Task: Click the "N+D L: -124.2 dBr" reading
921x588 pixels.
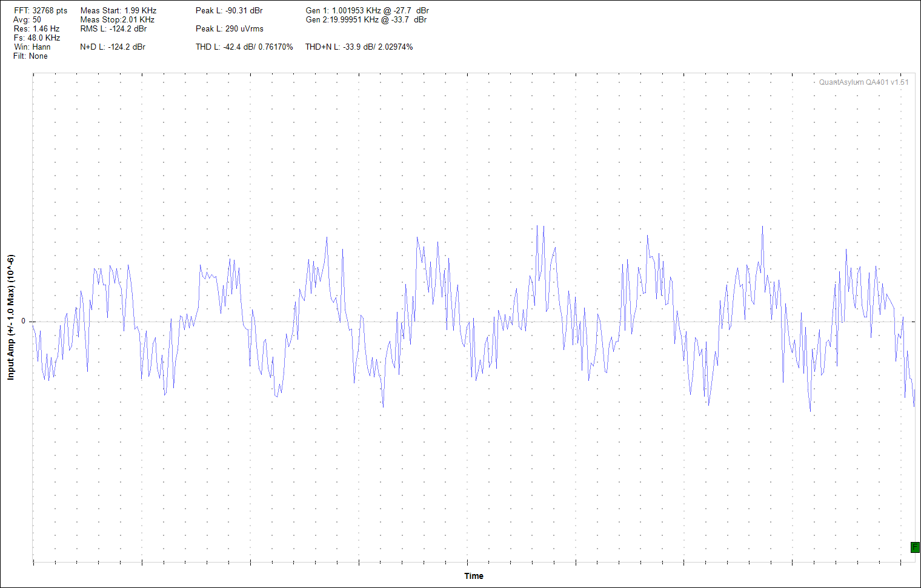Action: 113,47
